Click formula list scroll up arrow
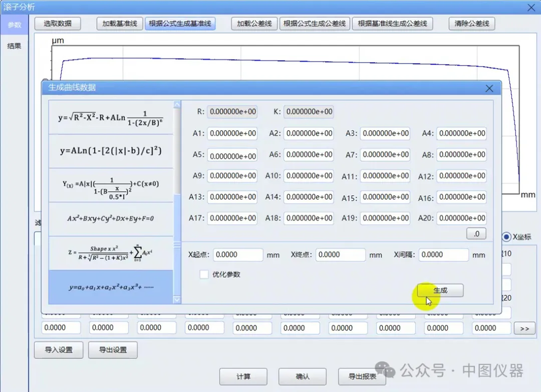This screenshot has height=392, width=541. (177, 104)
